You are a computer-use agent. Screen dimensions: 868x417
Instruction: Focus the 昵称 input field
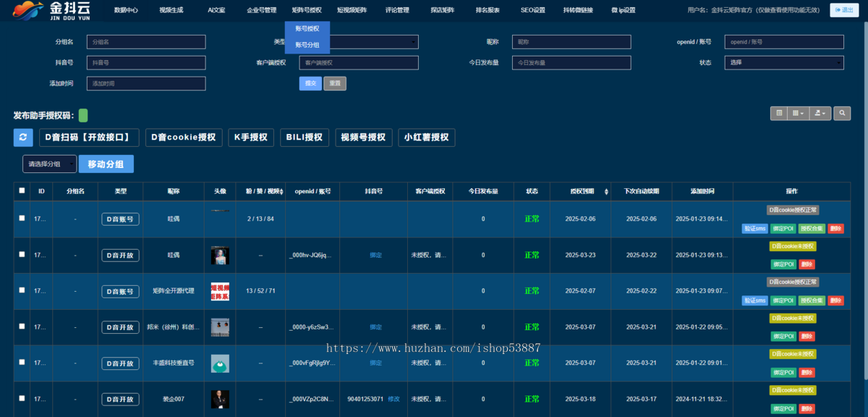[x=571, y=42]
